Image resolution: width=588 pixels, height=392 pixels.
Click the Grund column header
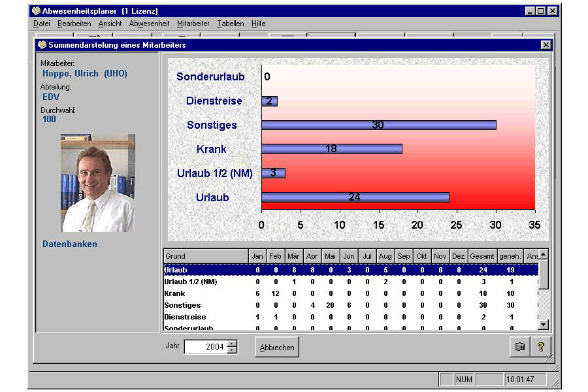[206, 256]
